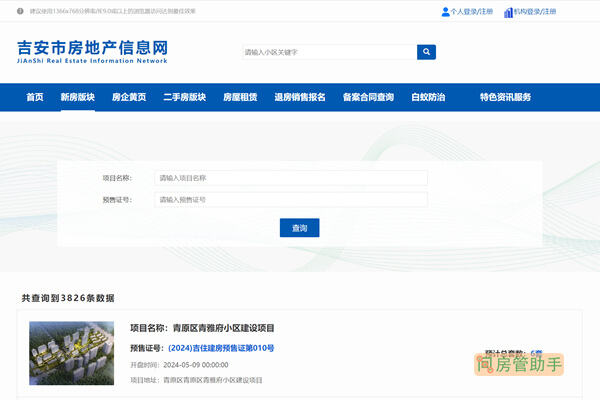Viewport: 600px width, 400px height.
Task: Click the 项目名称 input field
Action: (291, 178)
